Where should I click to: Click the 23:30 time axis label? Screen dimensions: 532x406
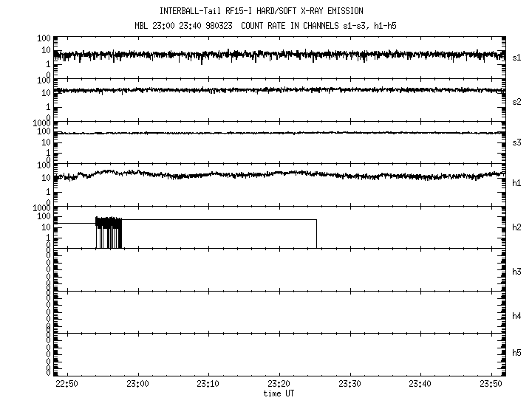click(349, 384)
